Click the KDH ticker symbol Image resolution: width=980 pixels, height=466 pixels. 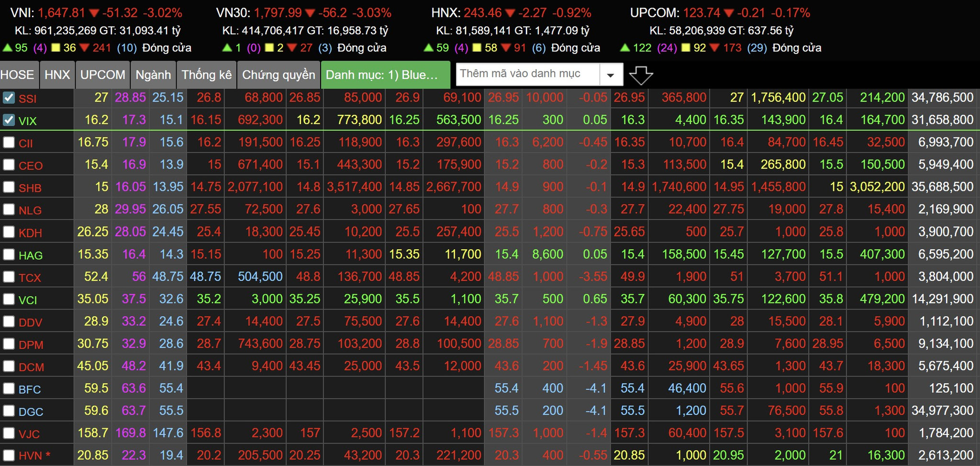pos(30,233)
